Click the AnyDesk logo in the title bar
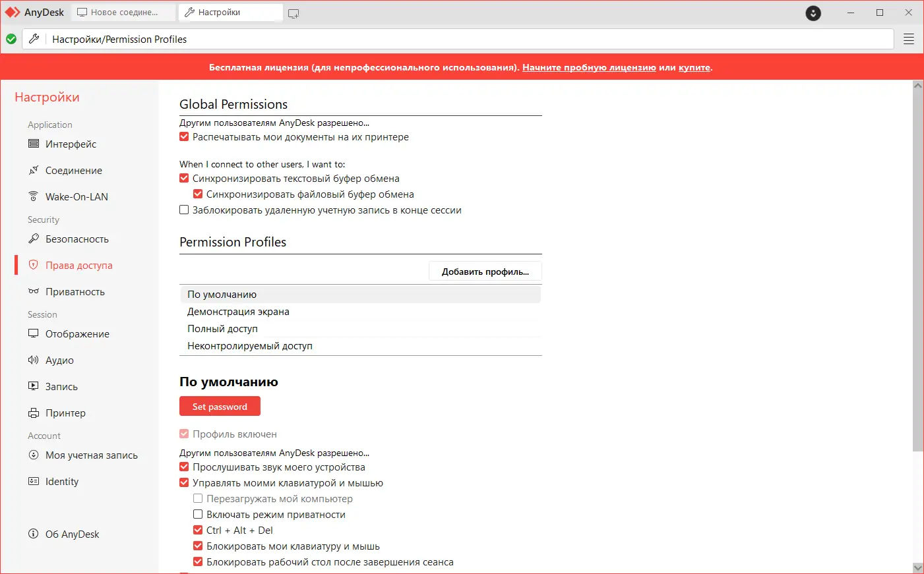Viewport: 924px width, 574px height. (x=13, y=13)
